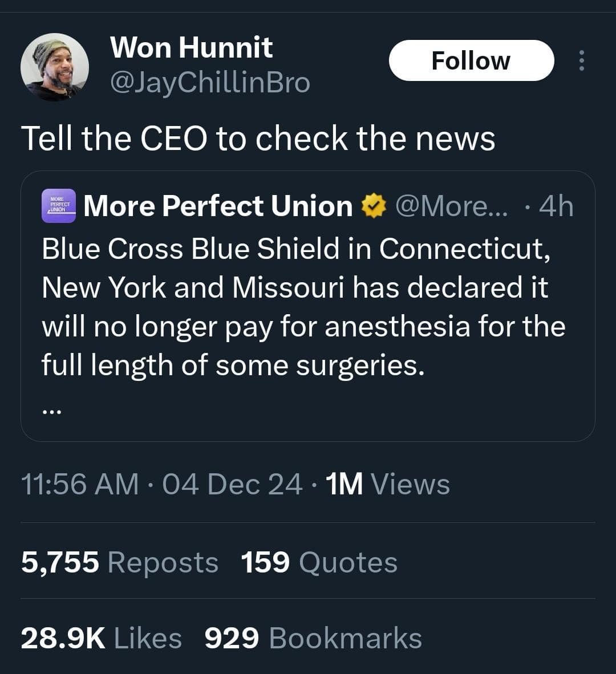Screen dimensions: 616x674
Task: Click the Follow button
Action: tap(471, 59)
